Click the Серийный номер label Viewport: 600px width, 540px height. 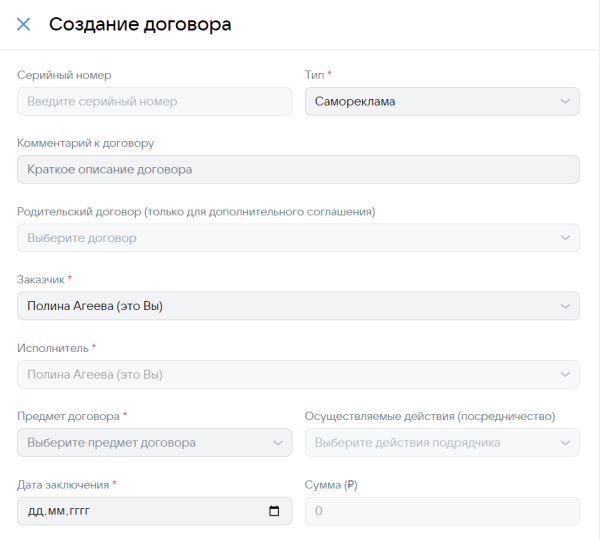[64, 75]
